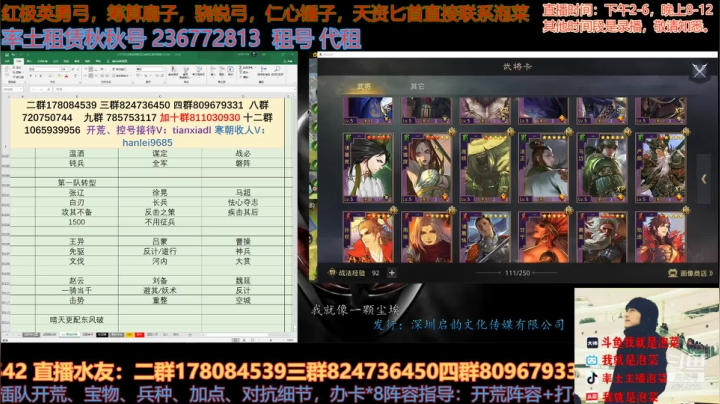Screen dimensions: 720x404
Task: Click the Excel vertical scrollbar
Action: 295,213
